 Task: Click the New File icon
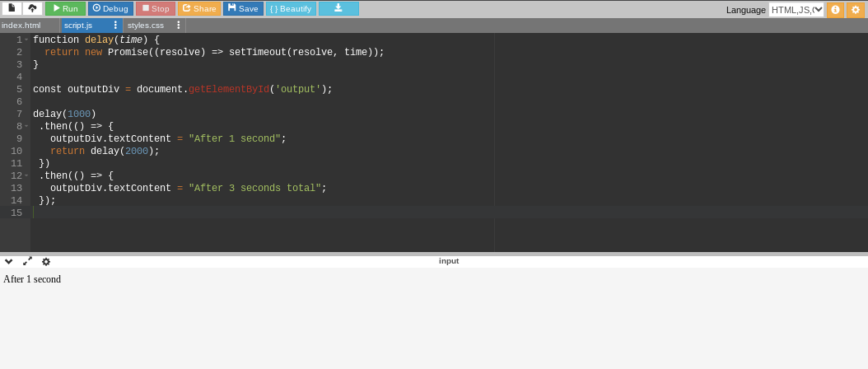12,8
